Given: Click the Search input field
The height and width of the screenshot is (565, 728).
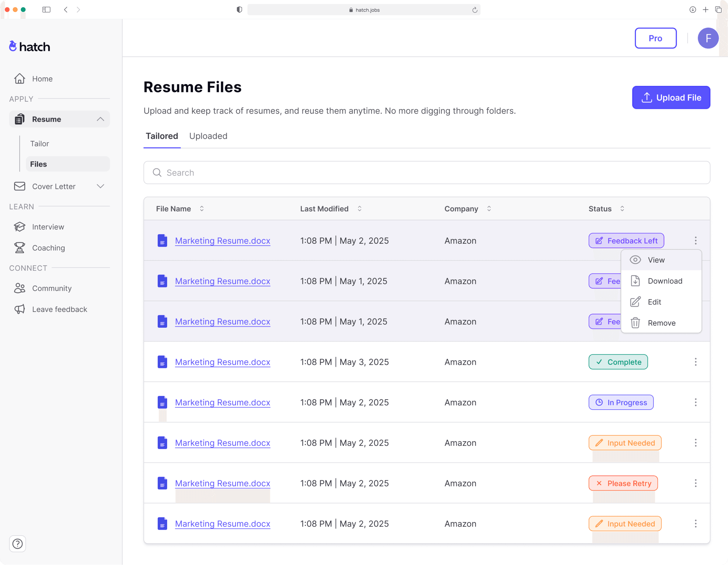Looking at the screenshot, I should click(x=427, y=172).
